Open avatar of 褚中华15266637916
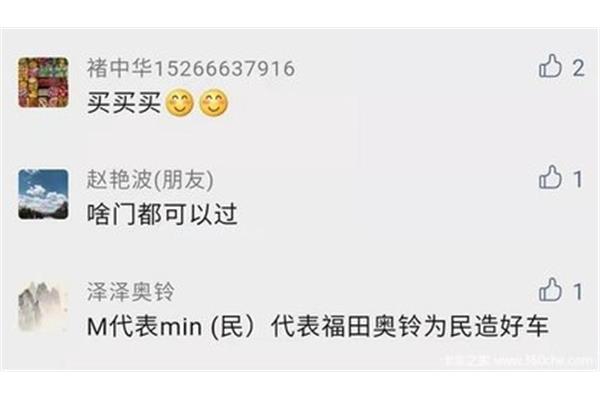Viewport: 600px width, 400px height. pyautogui.click(x=43, y=82)
